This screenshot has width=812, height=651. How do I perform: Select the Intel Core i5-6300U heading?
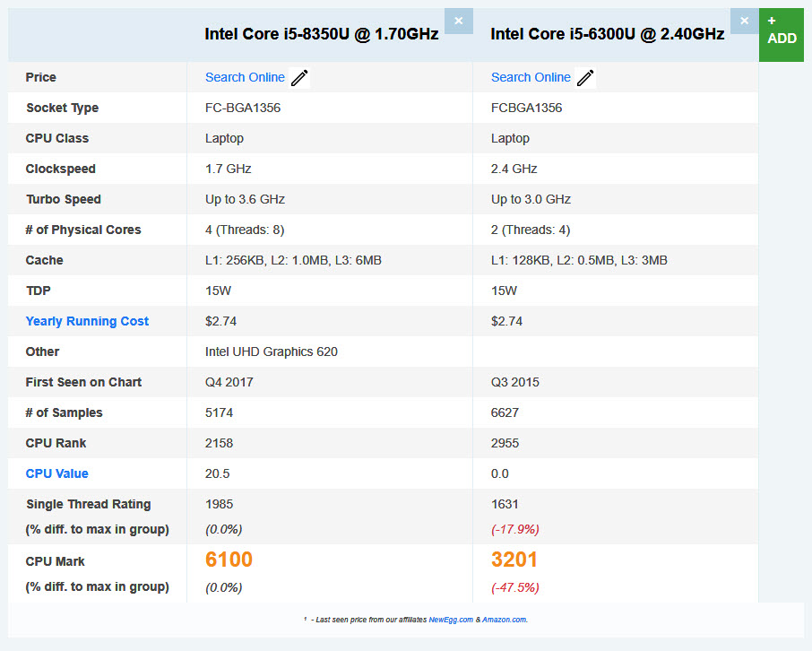[607, 34]
